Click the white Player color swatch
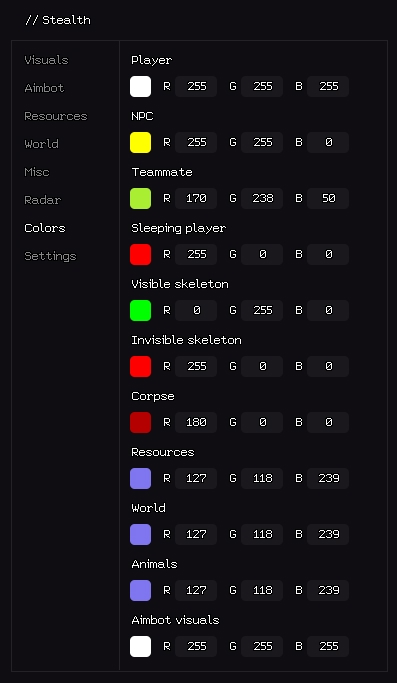 (140, 86)
